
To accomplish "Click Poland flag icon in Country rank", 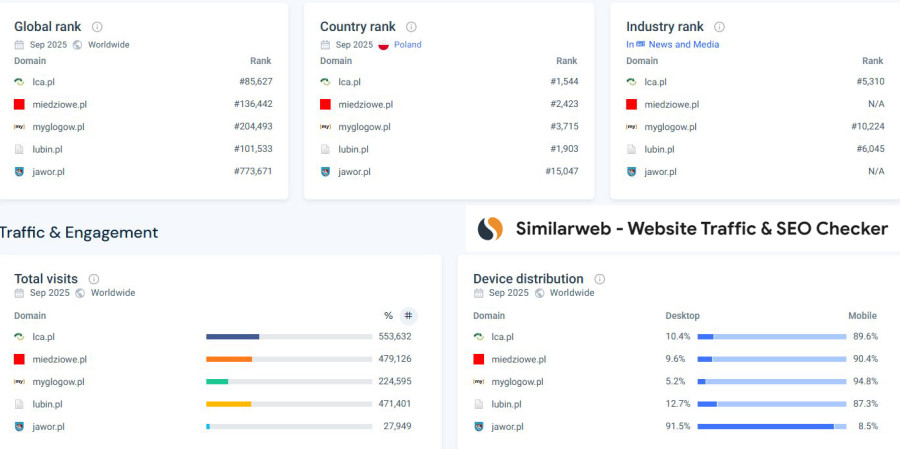I will point(384,45).
